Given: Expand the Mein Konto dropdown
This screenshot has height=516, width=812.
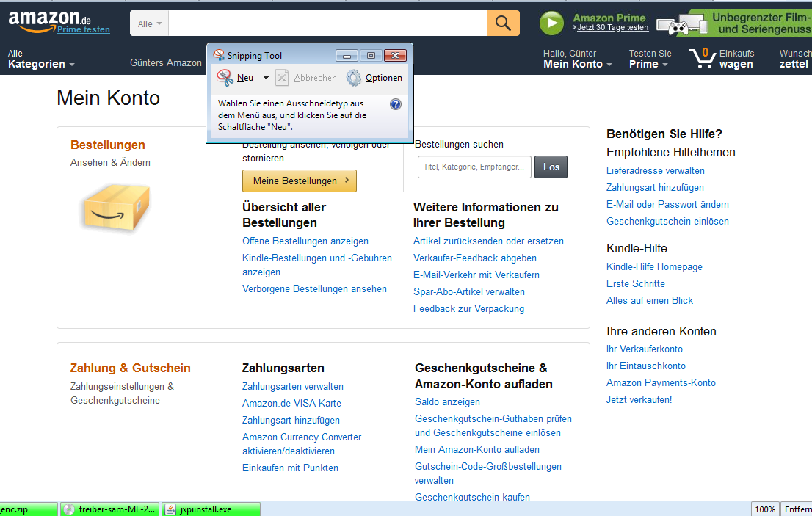Looking at the screenshot, I should [577, 59].
